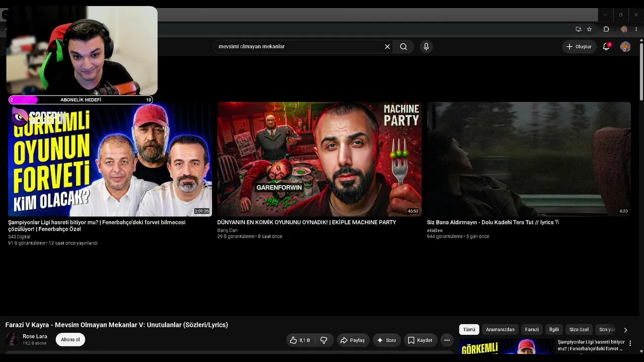Clear the search text with the X icon
Image resolution: width=644 pixels, height=362 pixels.
[x=387, y=47]
